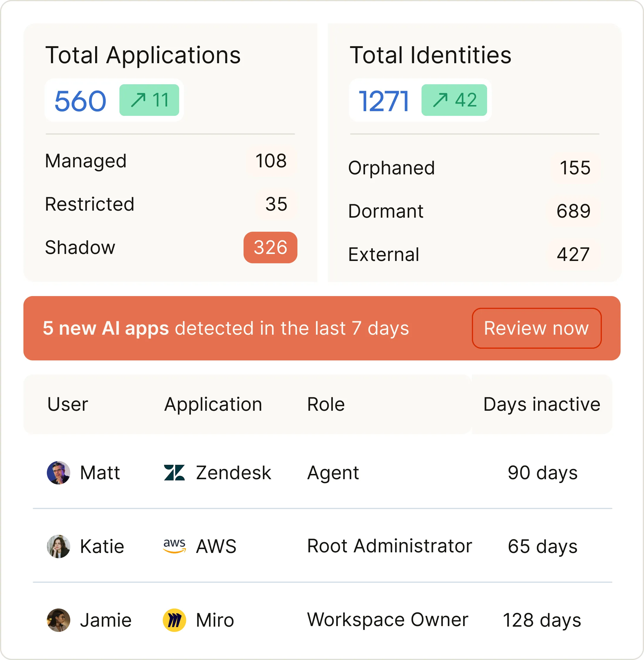
Task: Click the Zendesk logo icon
Action: [x=174, y=472]
